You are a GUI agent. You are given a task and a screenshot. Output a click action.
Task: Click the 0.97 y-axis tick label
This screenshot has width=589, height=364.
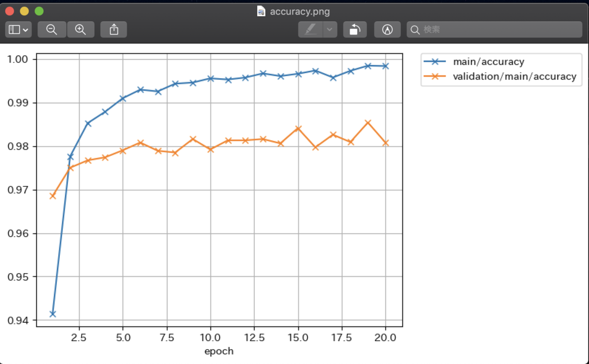pos(18,190)
